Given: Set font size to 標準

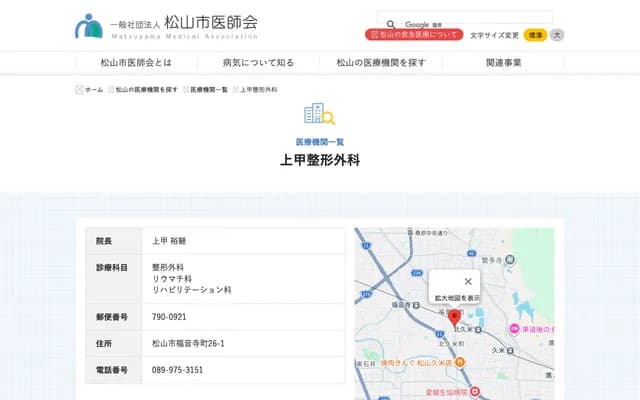Looking at the screenshot, I should (x=535, y=35).
